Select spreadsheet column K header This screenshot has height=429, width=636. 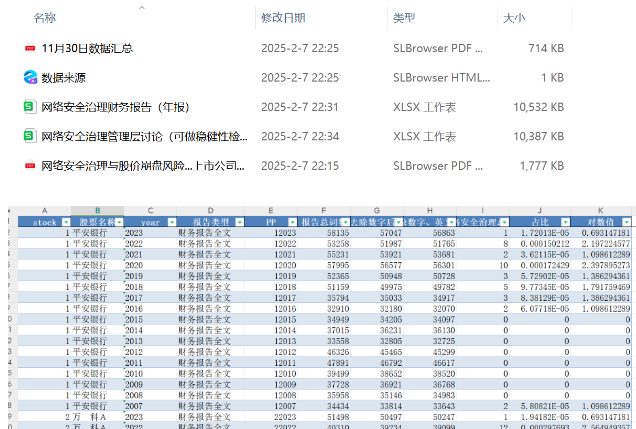[x=601, y=211]
